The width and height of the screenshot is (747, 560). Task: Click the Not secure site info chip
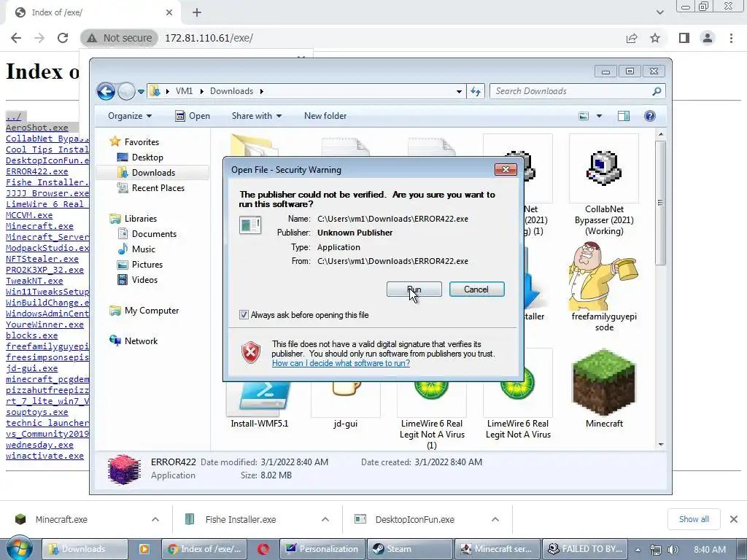pyautogui.click(x=119, y=38)
